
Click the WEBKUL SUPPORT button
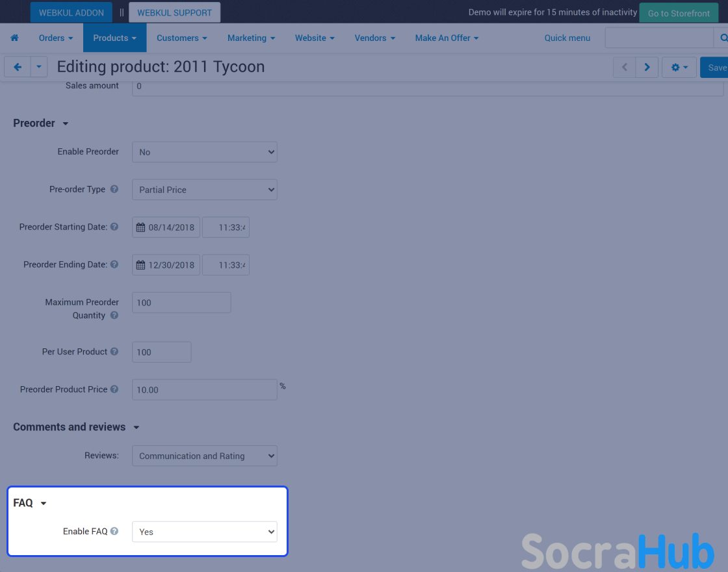pyautogui.click(x=174, y=12)
